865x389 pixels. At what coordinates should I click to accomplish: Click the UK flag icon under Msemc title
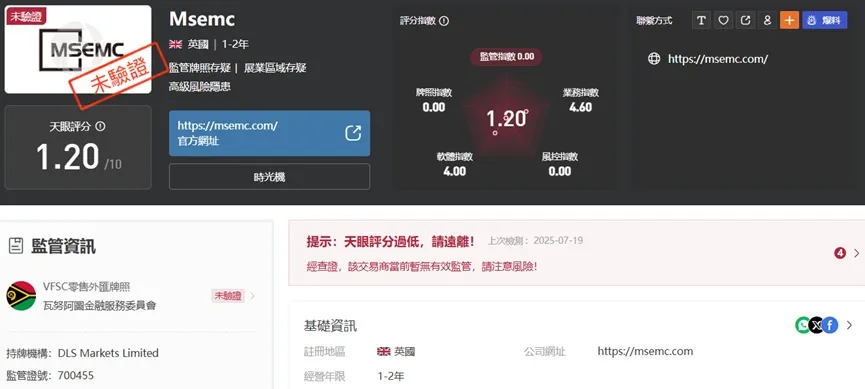point(175,44)
